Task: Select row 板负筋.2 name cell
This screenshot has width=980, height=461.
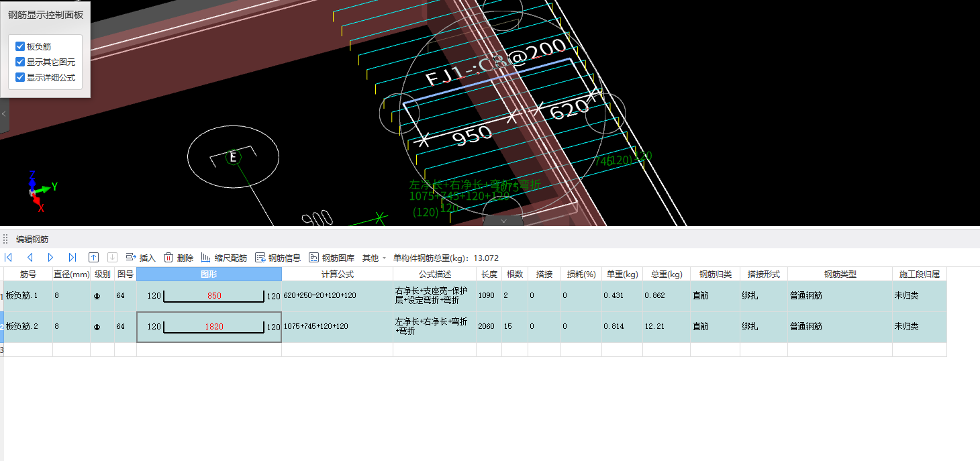Action: click(x=28, y=327)
